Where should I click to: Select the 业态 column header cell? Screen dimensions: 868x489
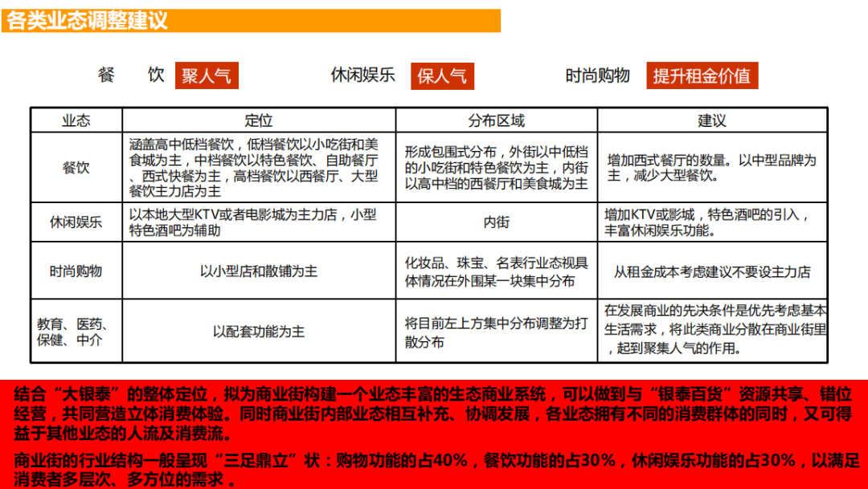(x=76, y=120)
